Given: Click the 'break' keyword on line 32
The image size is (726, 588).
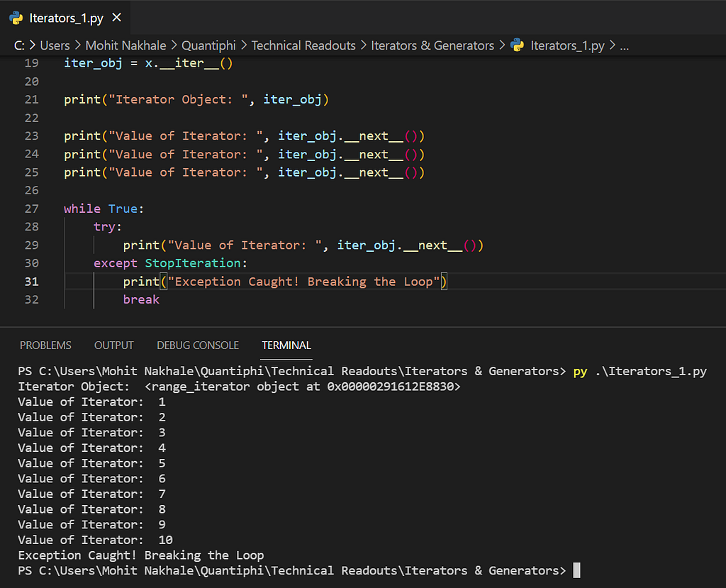Looking at the screenshot, I should [x=141, y=300].
